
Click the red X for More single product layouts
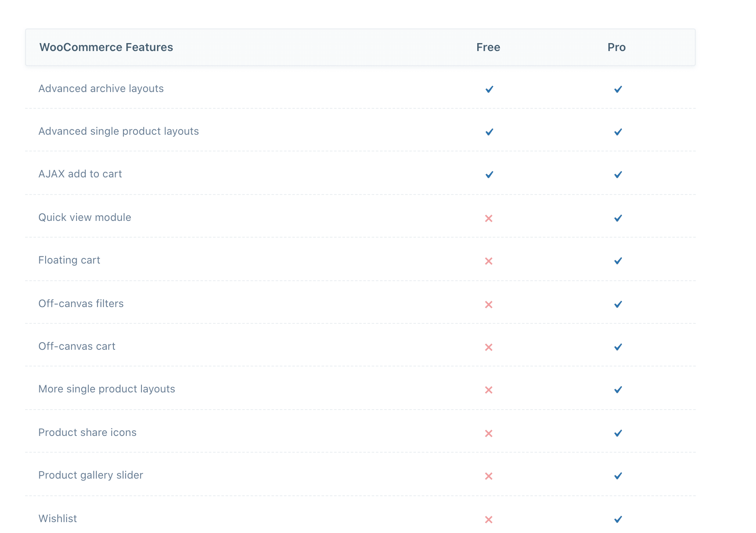[489, 390]
